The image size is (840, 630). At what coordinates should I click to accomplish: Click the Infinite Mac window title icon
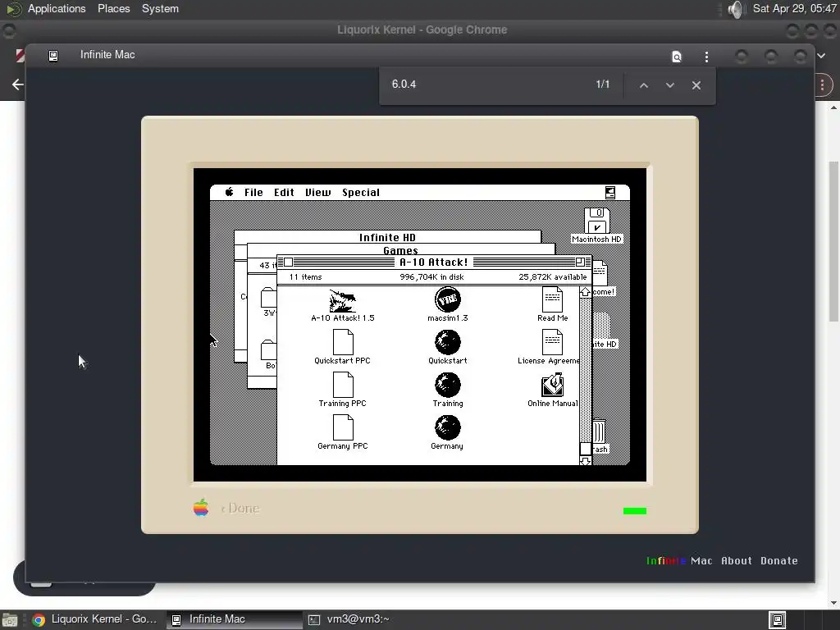pos(53,55)
